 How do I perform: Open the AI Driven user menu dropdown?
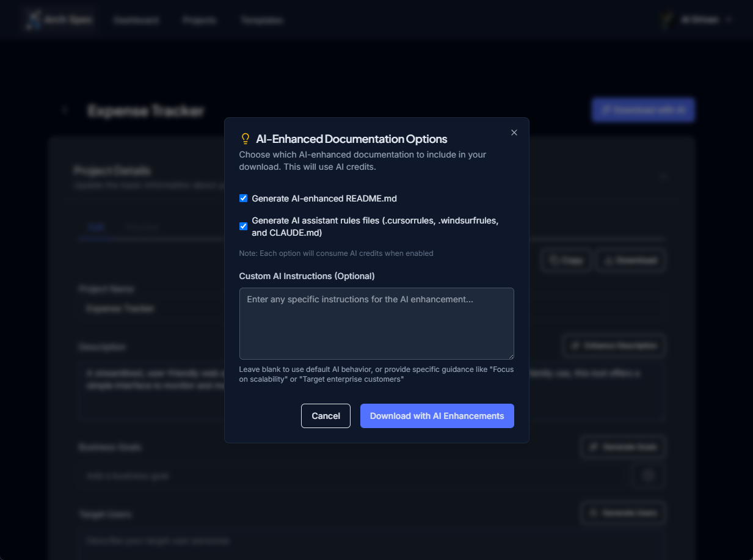tap(697, 20)
